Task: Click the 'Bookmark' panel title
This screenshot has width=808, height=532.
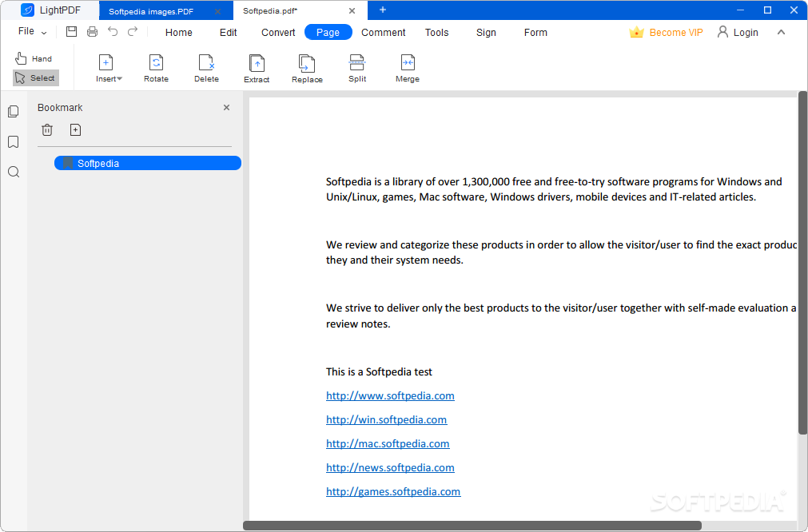Action: (x=60, y=108)
